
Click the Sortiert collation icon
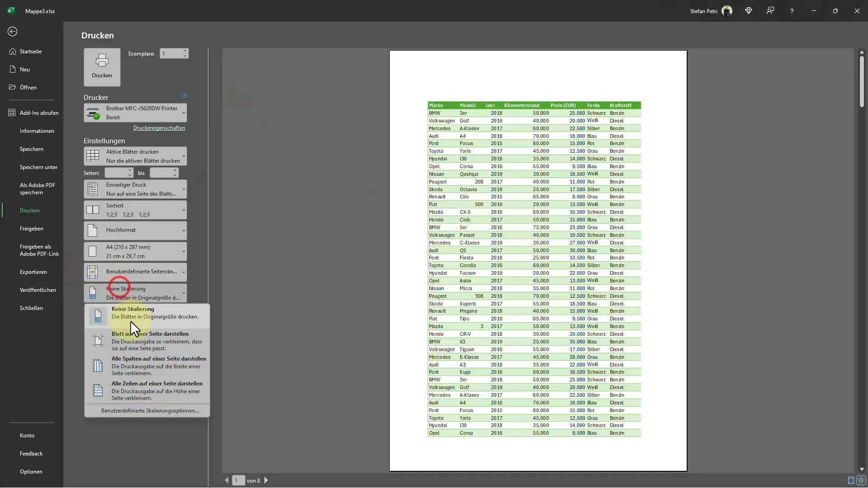93,210
